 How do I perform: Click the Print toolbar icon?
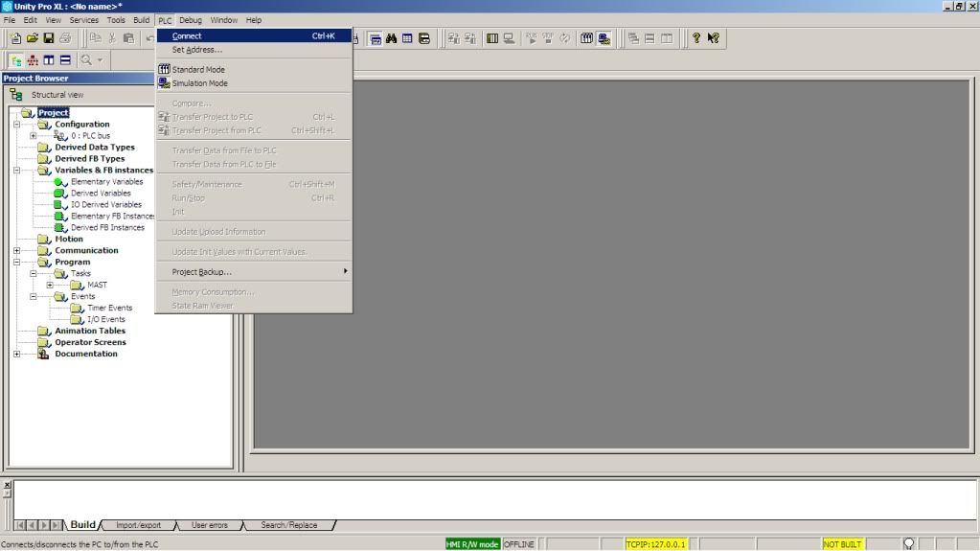(65, 38)
